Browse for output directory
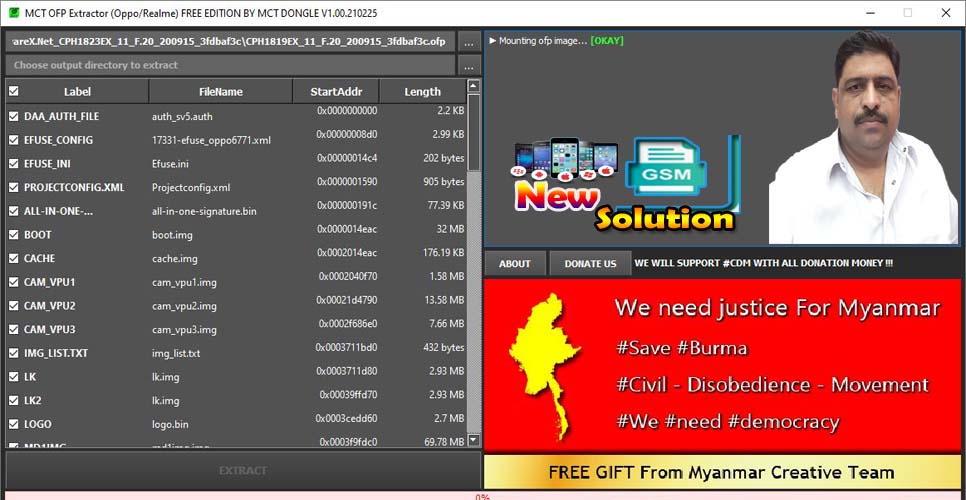966x500 pixels. pos(469,65)
